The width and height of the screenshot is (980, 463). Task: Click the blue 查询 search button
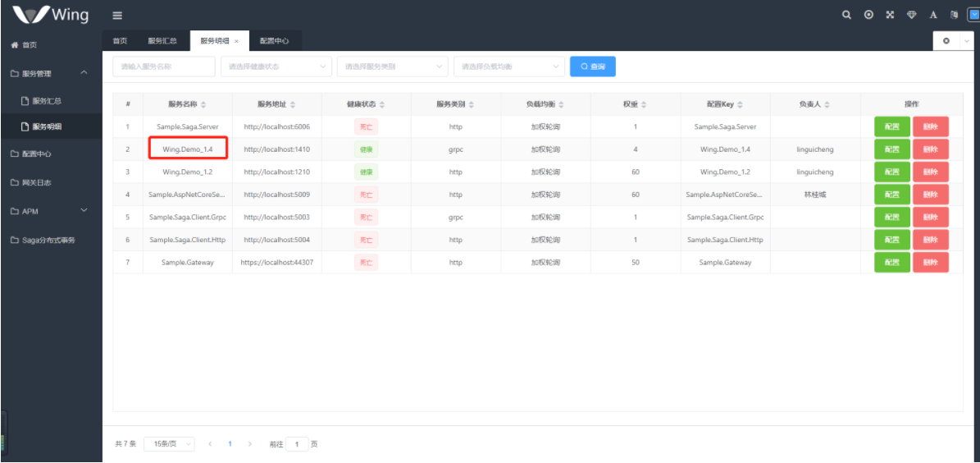(592, 66)
